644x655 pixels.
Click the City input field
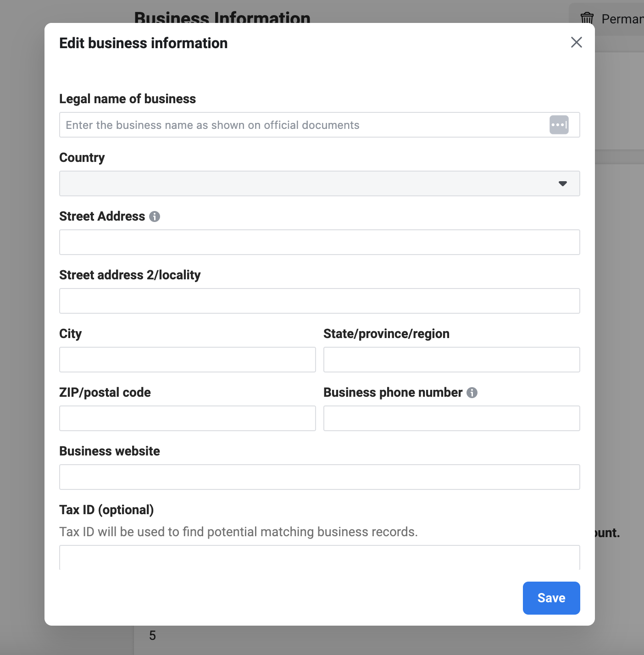click(187, 360)
